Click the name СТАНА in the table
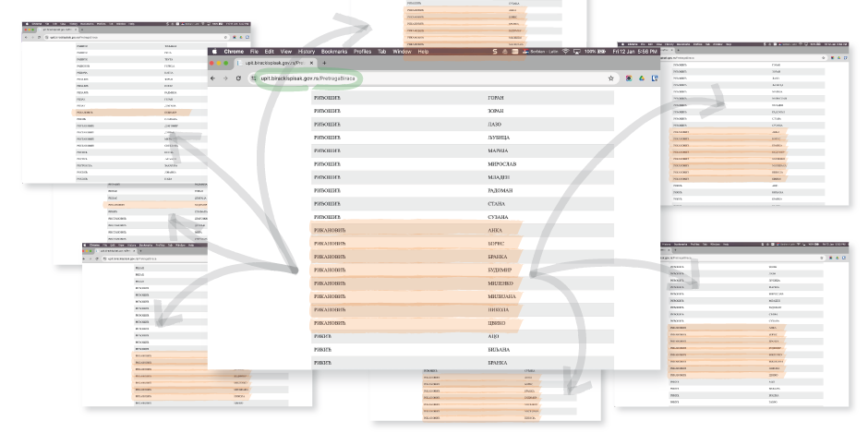868x433 pixels. click(x=497, y=204)
